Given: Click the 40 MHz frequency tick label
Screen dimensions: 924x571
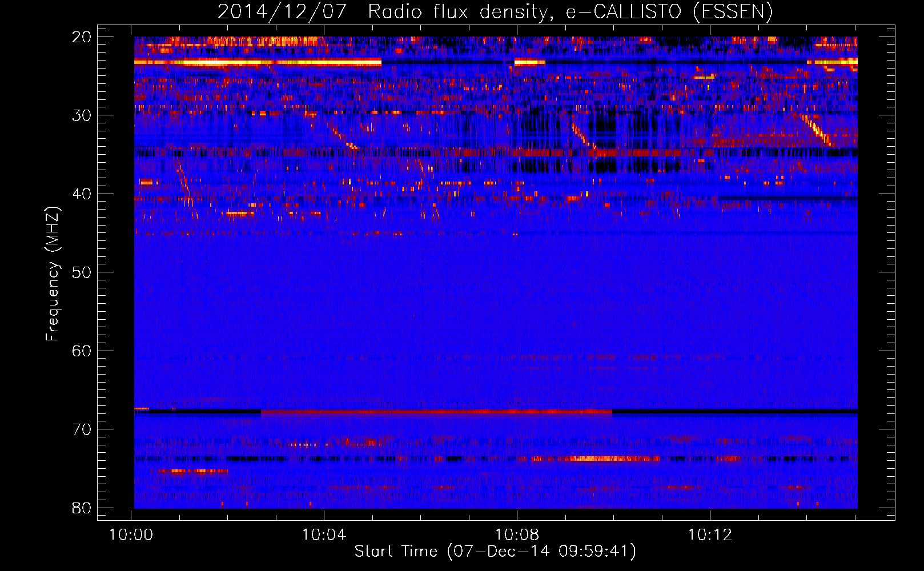Looking at the screenshot, I should point(82,194).
